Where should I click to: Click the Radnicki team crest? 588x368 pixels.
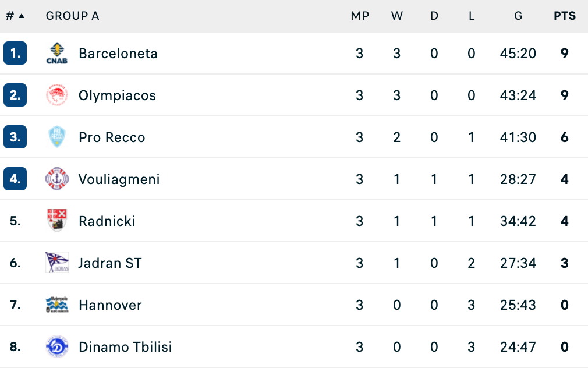pyautogui.click(x=57, y=221)
